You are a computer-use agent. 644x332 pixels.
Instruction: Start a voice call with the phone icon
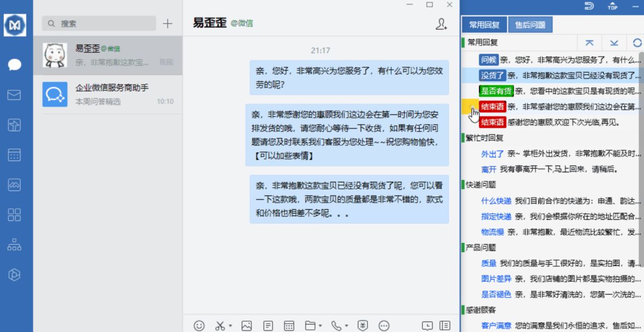pos(336,326)
